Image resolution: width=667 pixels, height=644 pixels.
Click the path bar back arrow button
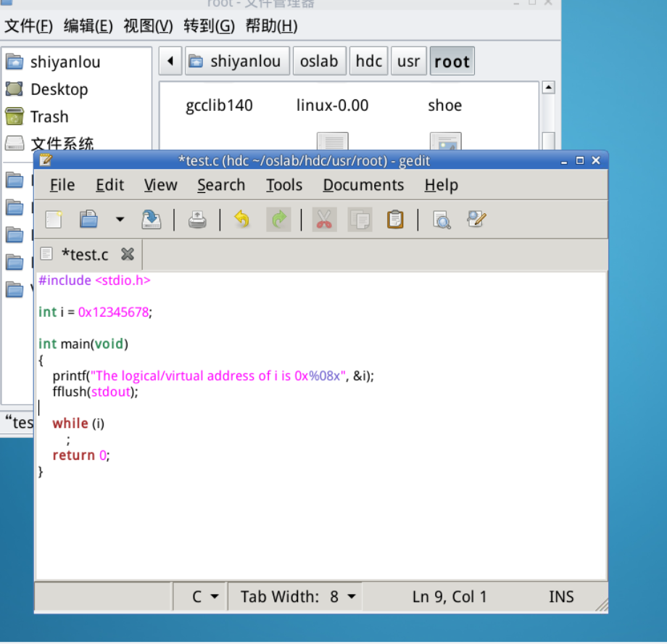tap(170, 62)
